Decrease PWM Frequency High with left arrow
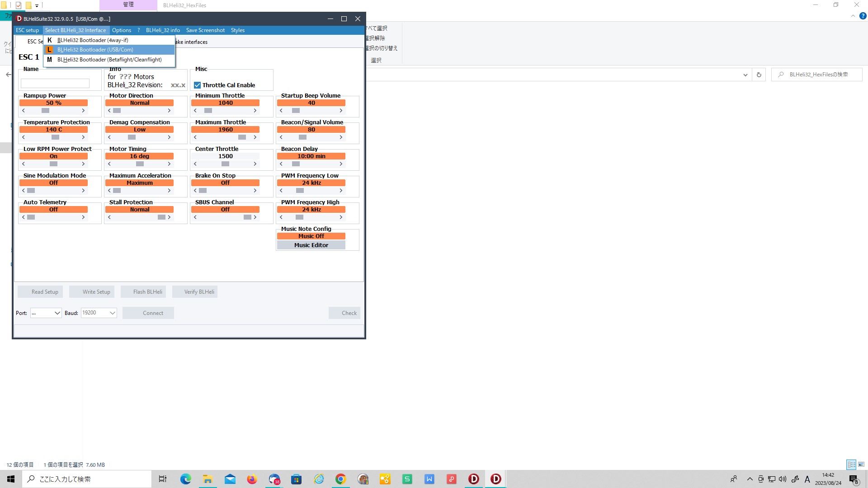The height and width of the screenshot is (488, 868). point(281,217)
